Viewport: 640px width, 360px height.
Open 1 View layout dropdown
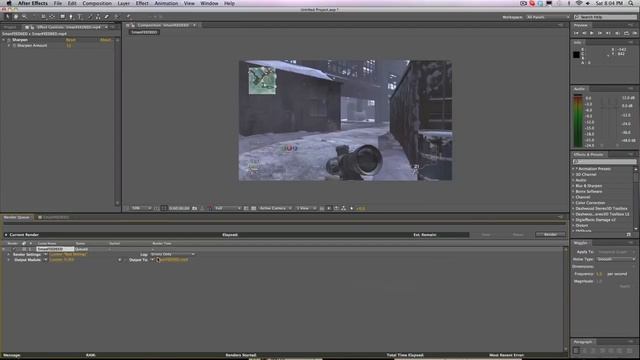click(x=306, y=208)
